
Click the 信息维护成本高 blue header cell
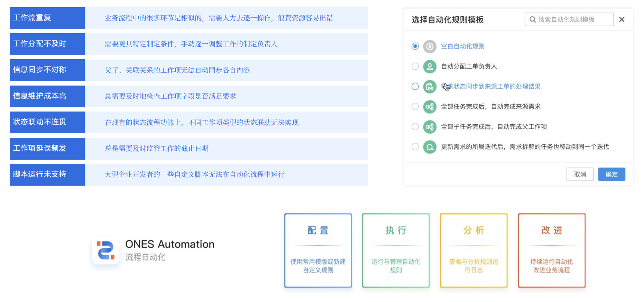tap(47, 96)
